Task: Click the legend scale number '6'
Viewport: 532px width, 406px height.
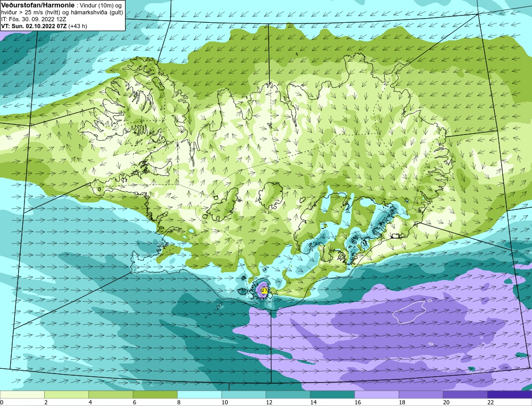Action: [135, 402]
